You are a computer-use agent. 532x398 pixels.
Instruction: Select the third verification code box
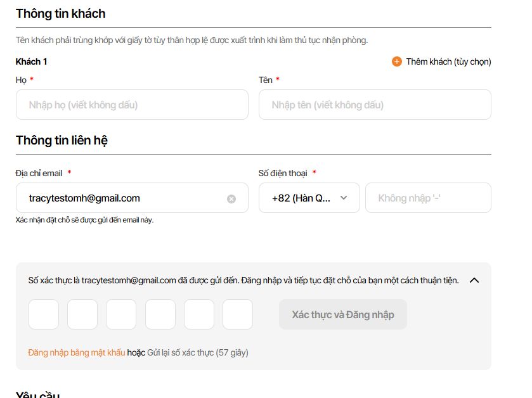(121, 314)
